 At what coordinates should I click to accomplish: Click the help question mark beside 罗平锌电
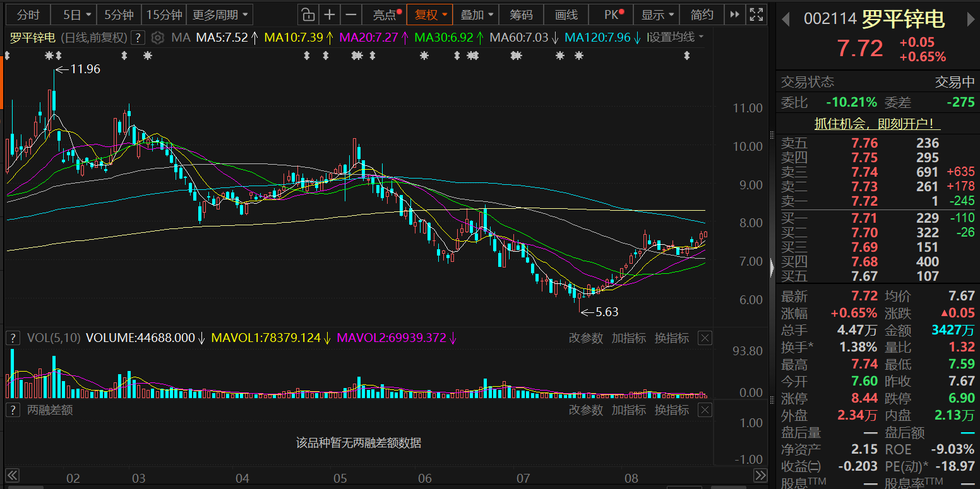pyautogui.click(x=138, y=37)
